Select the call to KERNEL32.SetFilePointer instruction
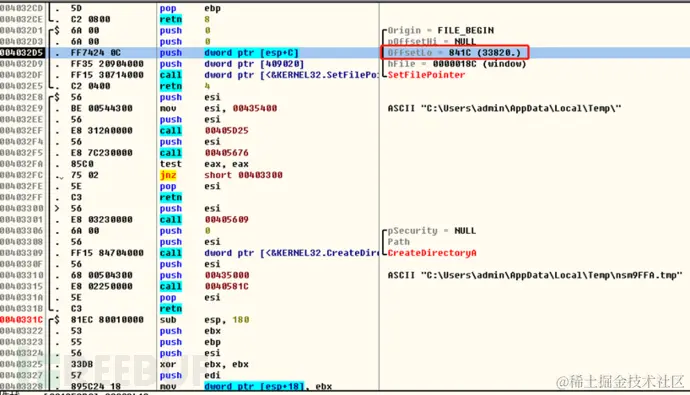690x395 pixels. tap(268, 75)
